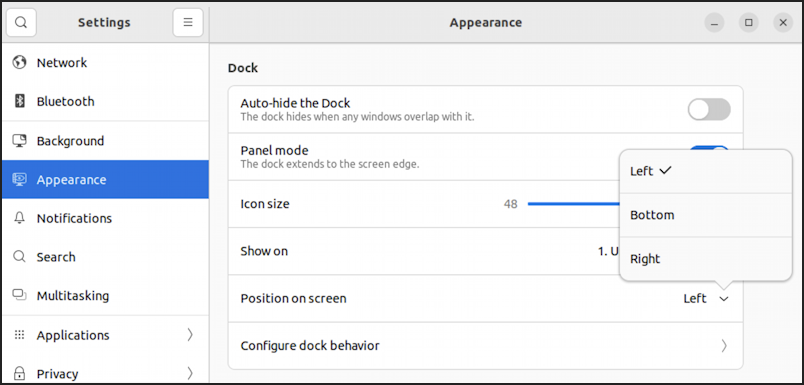Viewport: 804px width, 385px height.
Task: Open the Show on dropdown value
Action: (609, 251)
